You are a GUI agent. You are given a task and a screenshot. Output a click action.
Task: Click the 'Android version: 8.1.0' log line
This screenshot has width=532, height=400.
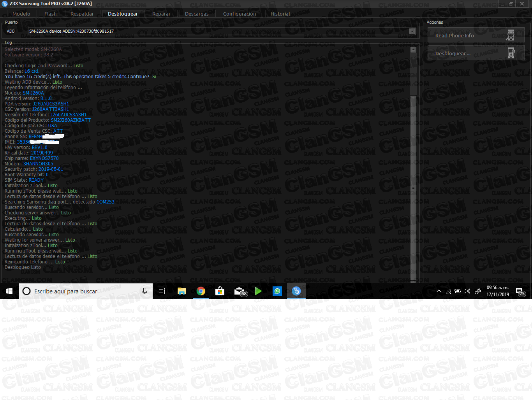tap(28, 98)
